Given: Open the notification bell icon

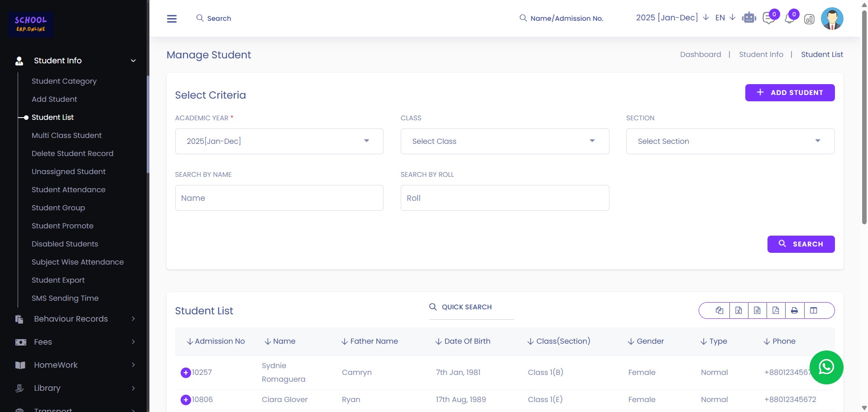Looking at the screenshot, I should click(x=789, y=19).
